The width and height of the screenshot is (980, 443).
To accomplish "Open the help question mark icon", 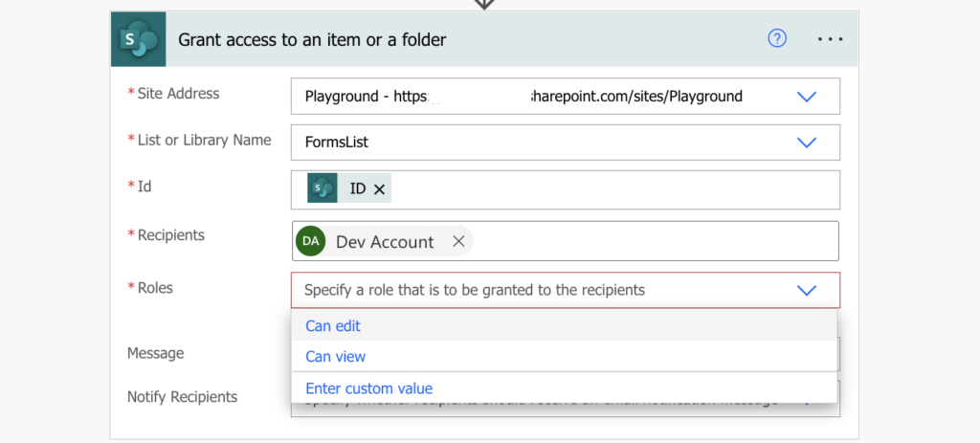I will point(777,38).
